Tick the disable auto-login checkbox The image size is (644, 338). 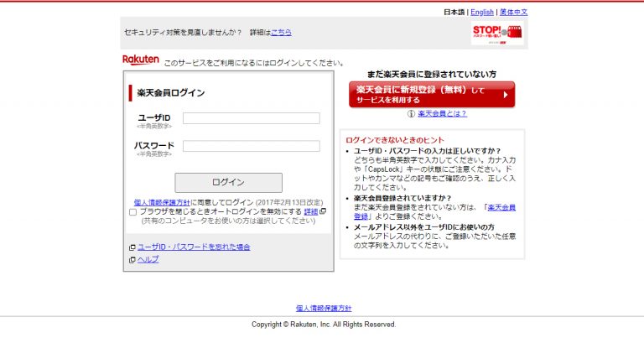[x=133, y=212]
